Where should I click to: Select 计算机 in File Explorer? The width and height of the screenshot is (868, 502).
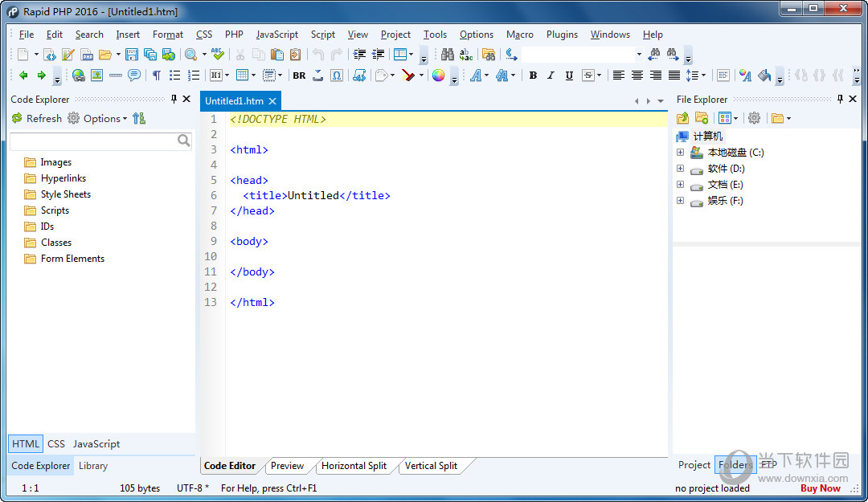707,137
